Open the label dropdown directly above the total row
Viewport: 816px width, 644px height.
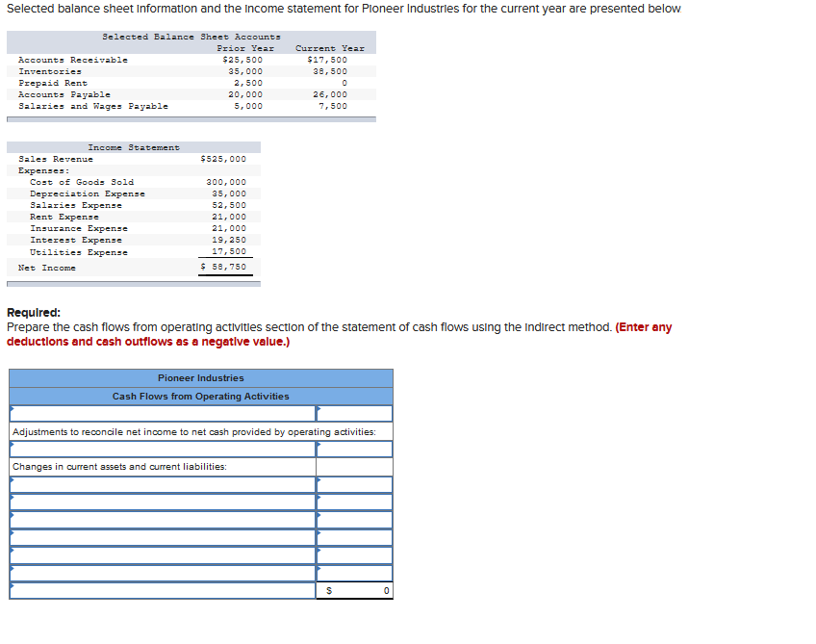(x=163, y=573)
